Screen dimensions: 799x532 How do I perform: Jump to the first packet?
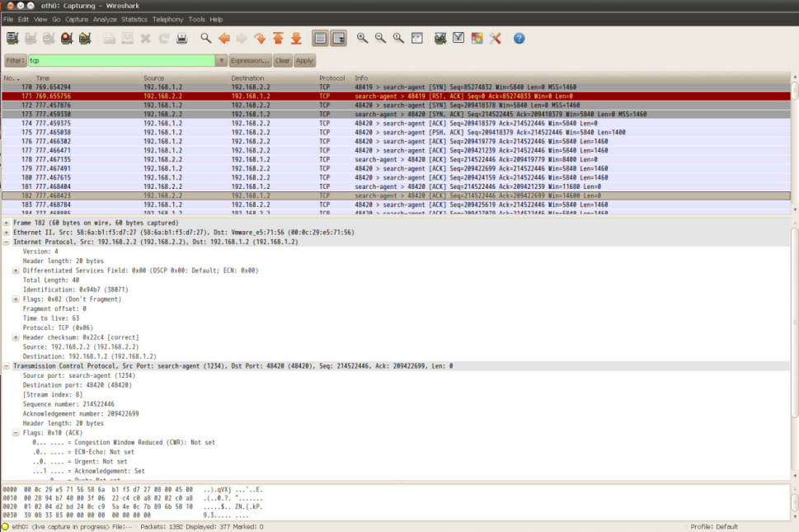pyautogui.click(x=278, y=39)
